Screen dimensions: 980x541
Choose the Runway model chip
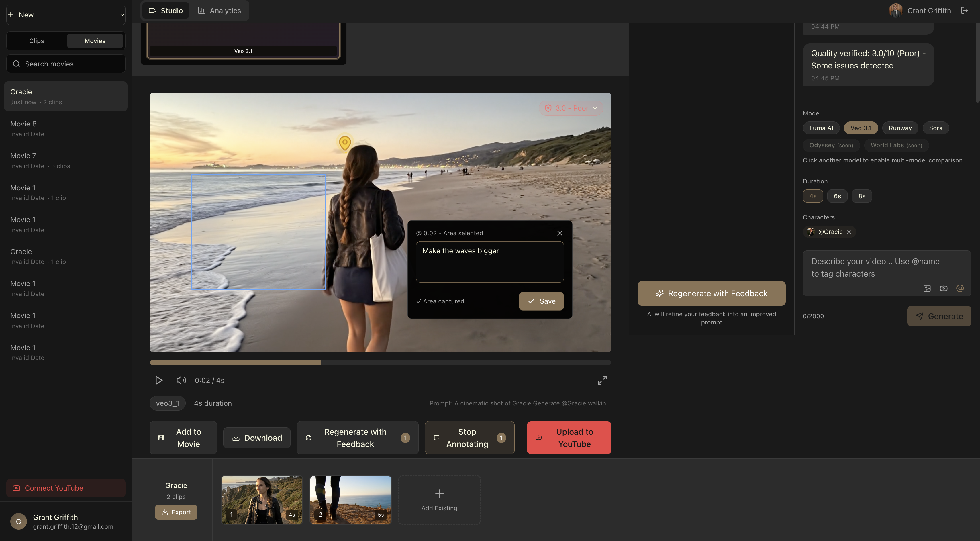pos(900,128)
